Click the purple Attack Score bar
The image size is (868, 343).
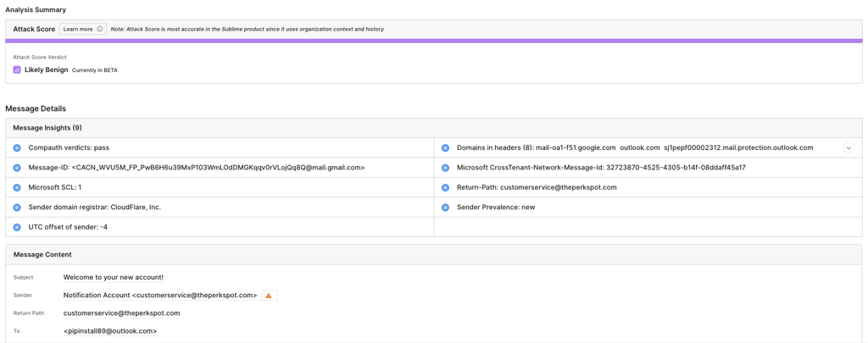click(x=433, y=41)
